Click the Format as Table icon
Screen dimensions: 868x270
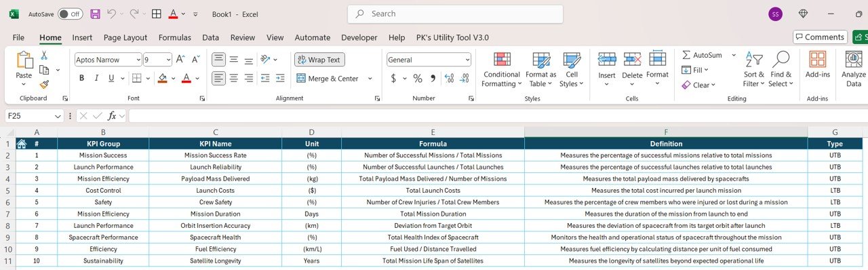[541, 60]
